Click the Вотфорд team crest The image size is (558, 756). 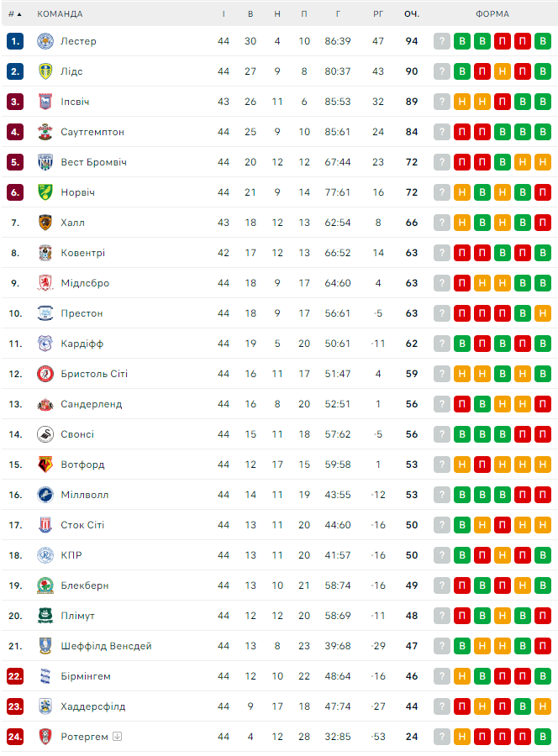pyautogui.click(x=45, y=465)
